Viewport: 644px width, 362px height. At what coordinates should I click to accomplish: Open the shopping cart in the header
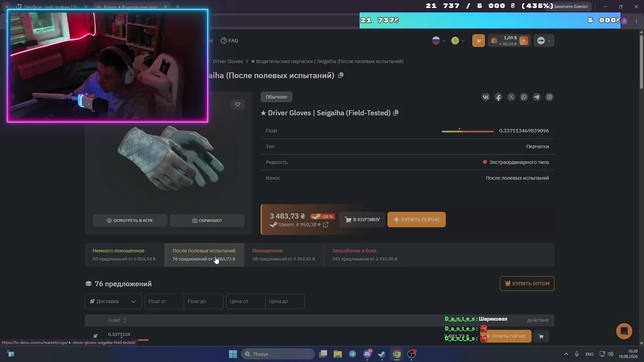pos(478,41)
